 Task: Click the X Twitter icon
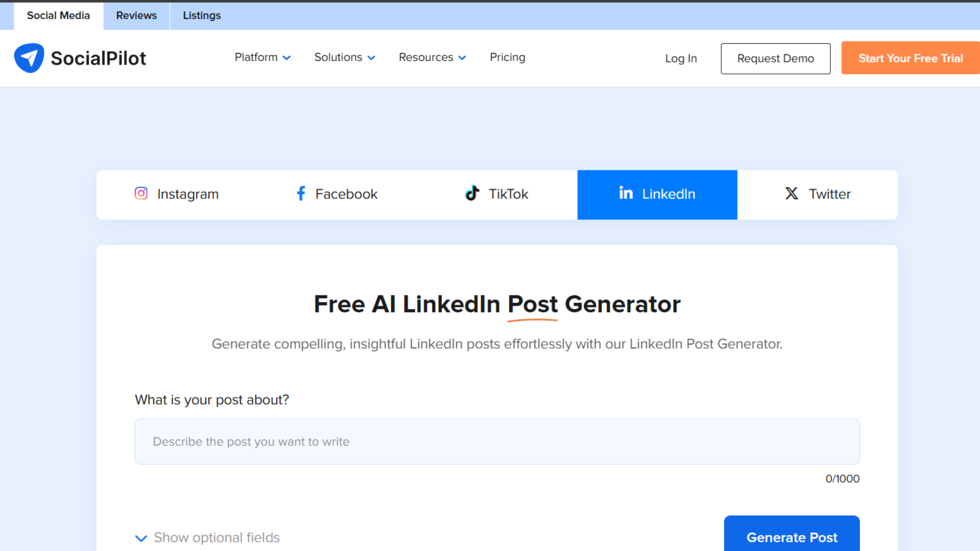click(x=792, y=193)
